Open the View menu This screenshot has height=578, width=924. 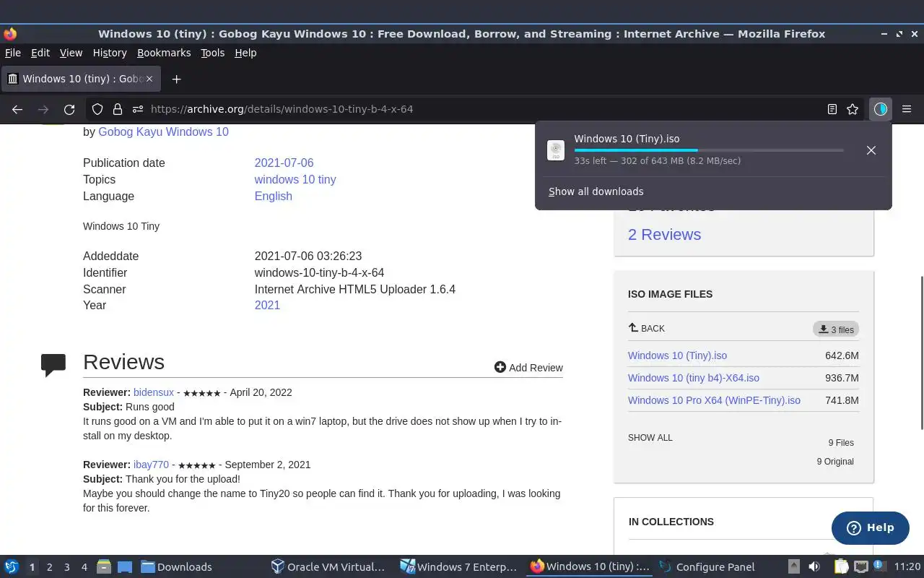point(71,53)
